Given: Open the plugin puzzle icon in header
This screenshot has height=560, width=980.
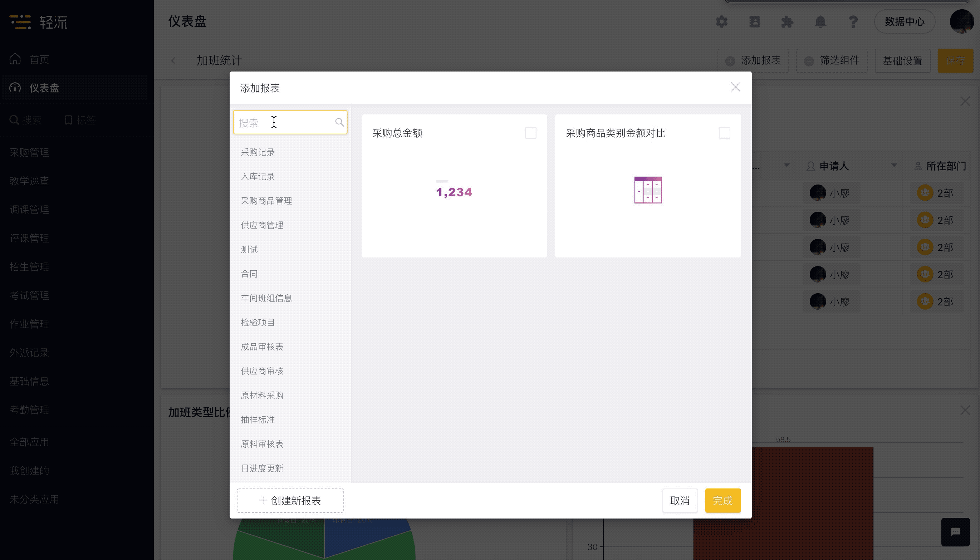Looking at the screenshot, I should click(x=787, y=21).
